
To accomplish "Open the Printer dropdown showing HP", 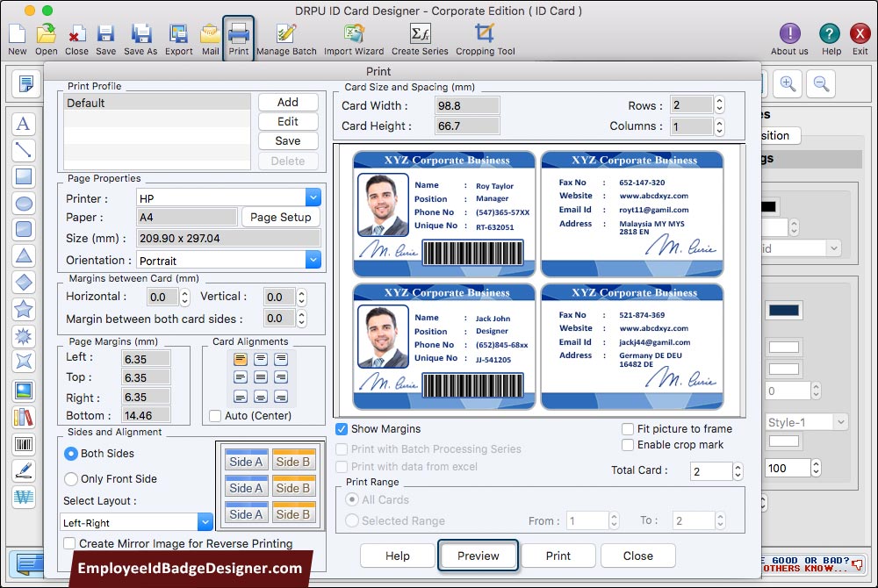I will click(229, 198).
